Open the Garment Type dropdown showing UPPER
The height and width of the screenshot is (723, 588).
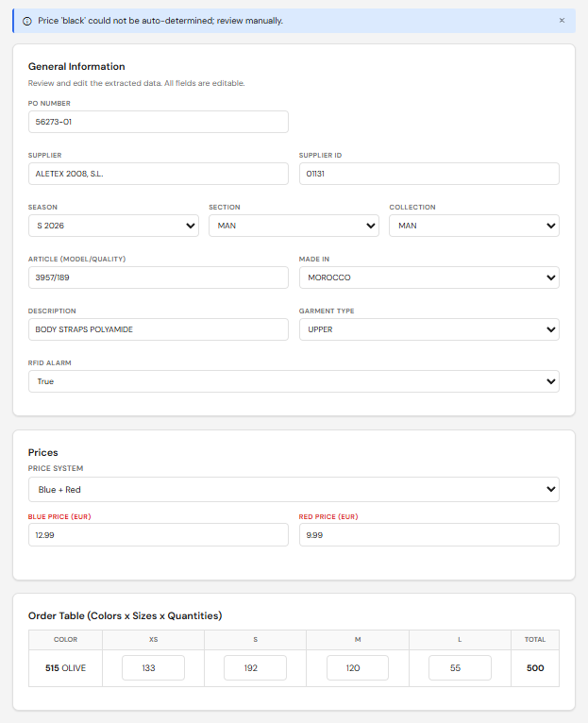[428, 329]
